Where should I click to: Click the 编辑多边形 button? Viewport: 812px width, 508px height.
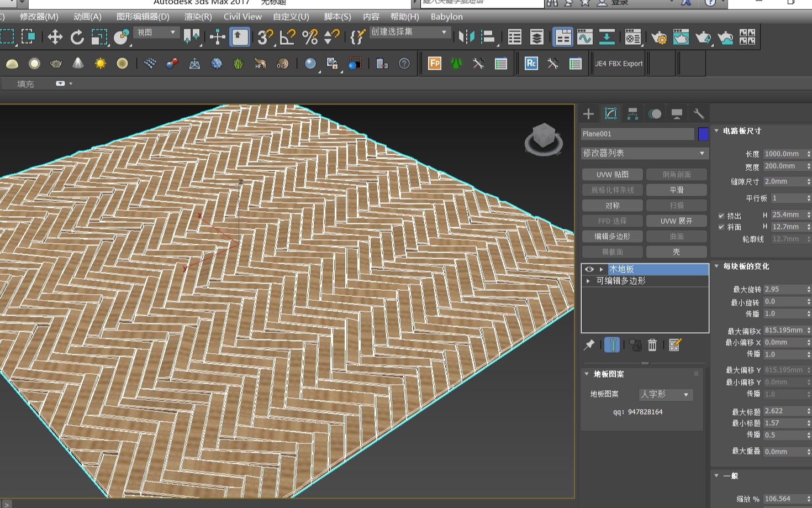612,237
